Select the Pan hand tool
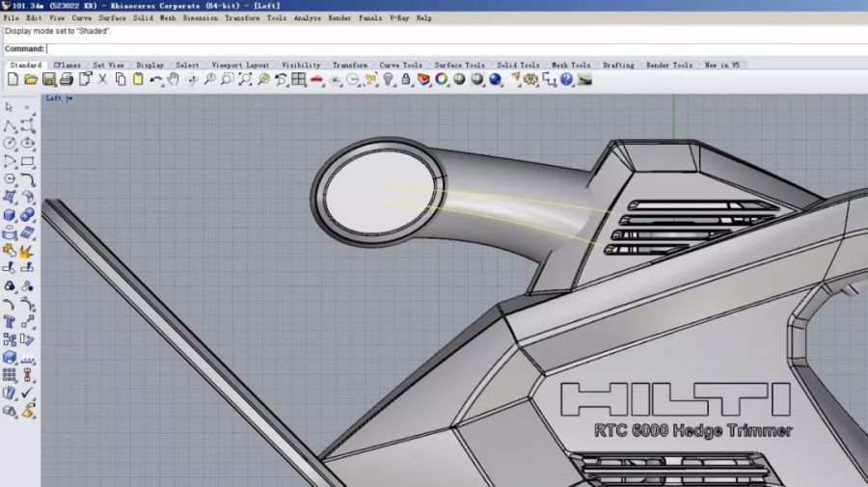The width and height of the screenshot is (868, 487). pyautogui.click(x=174, y=80)
